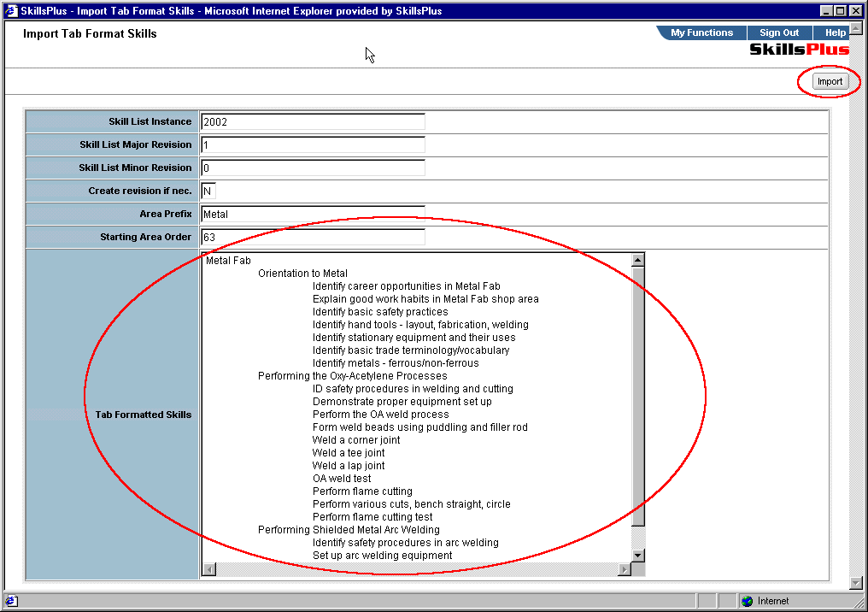Click the 'Perform flame cutting' line

[x=362, y=491]
